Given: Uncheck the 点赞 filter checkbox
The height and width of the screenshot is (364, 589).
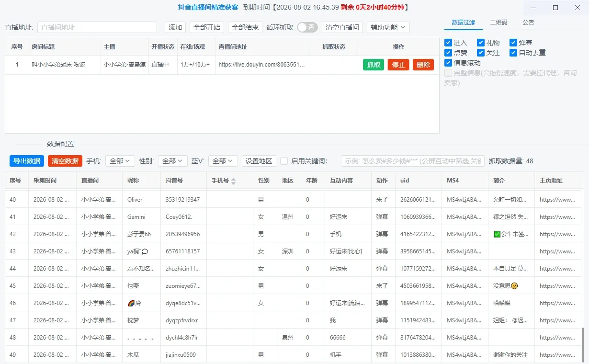Looking at the screenshot, I should (448, 53).
